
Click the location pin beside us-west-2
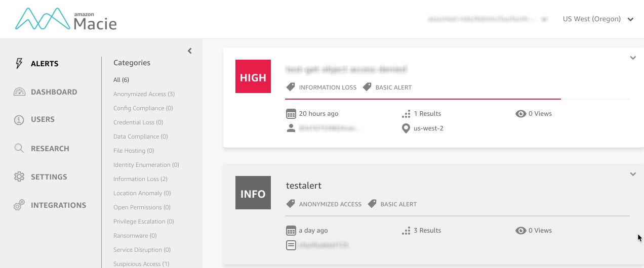click(406, 128)
